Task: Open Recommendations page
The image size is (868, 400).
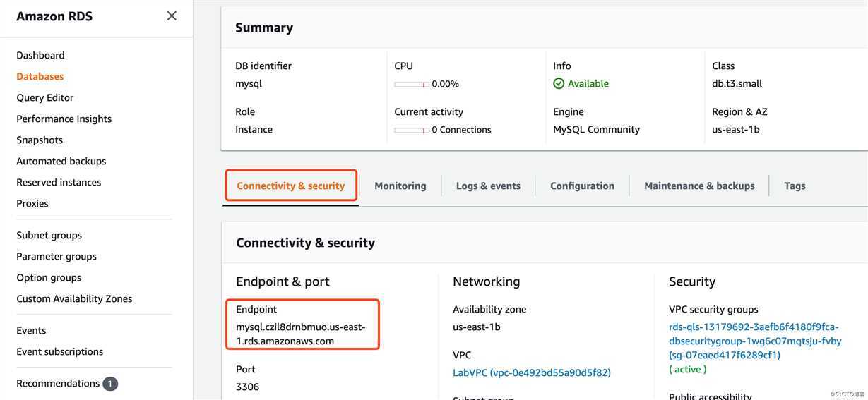Action: coord(58,383)
